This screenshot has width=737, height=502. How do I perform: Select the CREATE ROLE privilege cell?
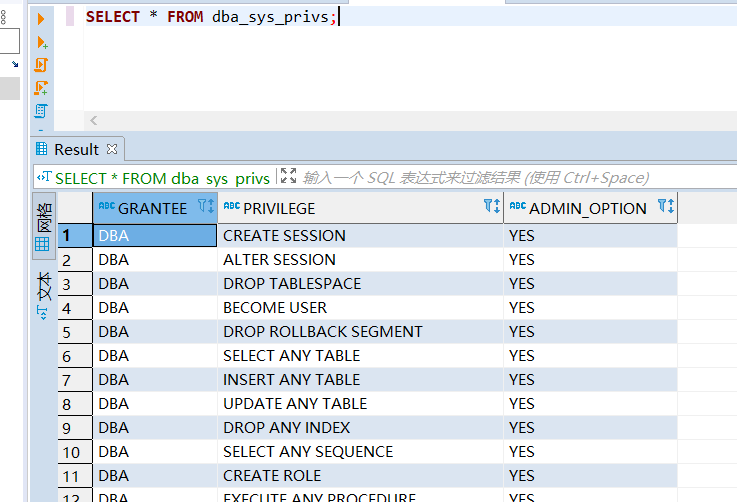click(x=272, y=476)
